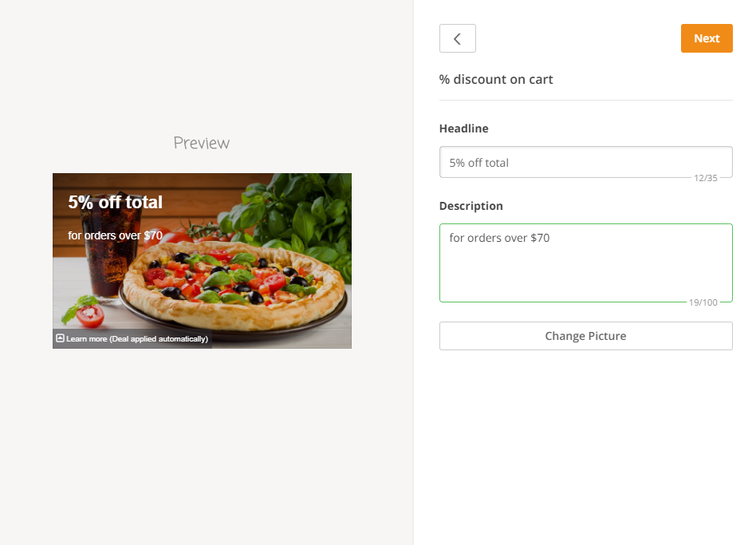Click the '% discount on cart' title
The image size is (756, 545).
coord(496,79)
